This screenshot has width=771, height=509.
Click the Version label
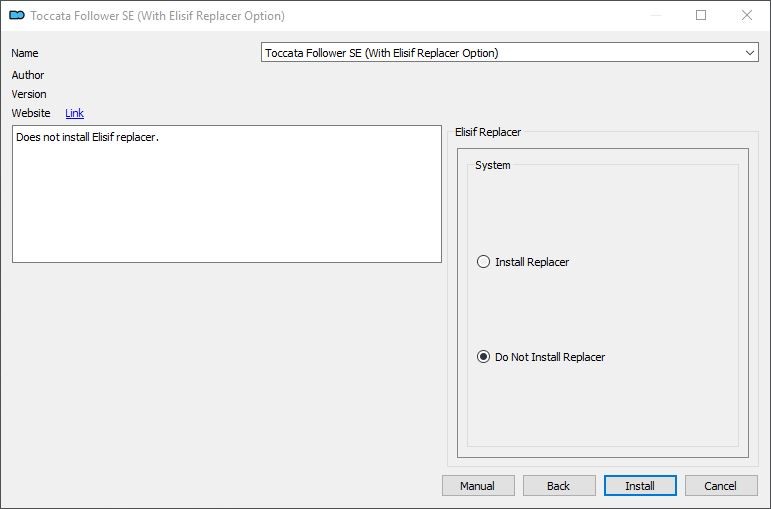[x=29, y=94]
